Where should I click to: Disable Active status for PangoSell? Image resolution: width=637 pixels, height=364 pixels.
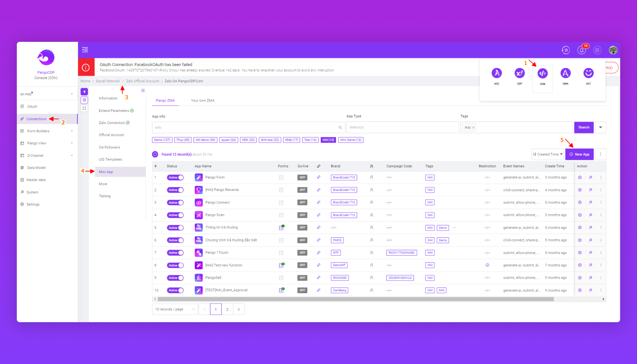click(175, 278)
